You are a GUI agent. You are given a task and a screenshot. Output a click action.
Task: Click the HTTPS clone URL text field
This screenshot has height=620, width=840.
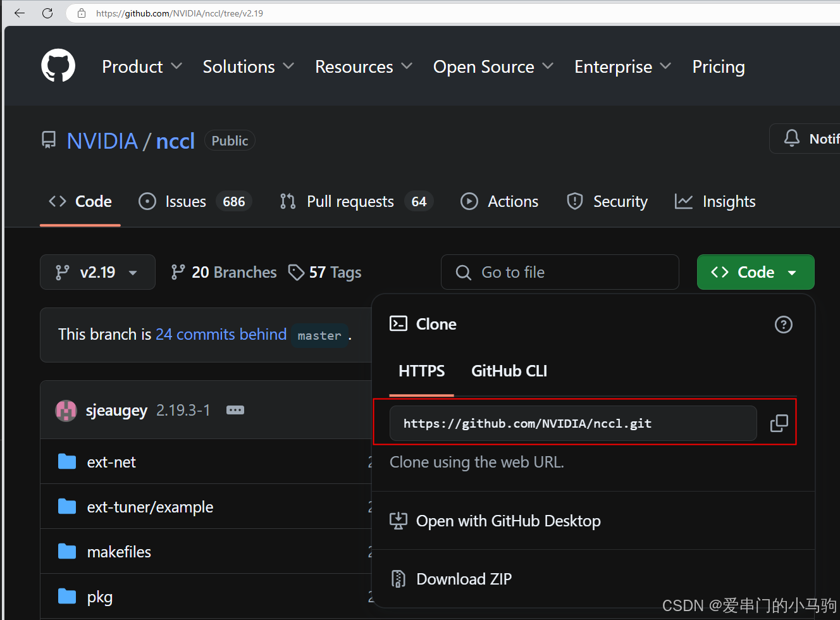[573, 423]
